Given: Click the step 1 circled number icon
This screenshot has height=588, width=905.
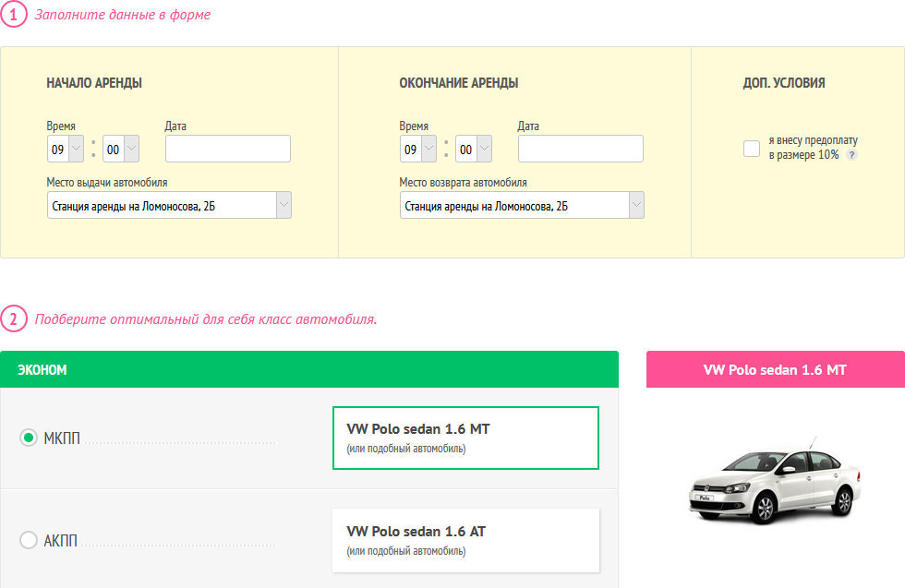Looking at the screenshot, I should (13, 14).
